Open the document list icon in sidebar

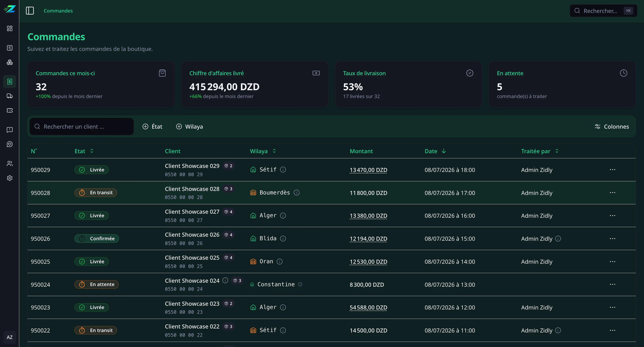pos(9,48)
